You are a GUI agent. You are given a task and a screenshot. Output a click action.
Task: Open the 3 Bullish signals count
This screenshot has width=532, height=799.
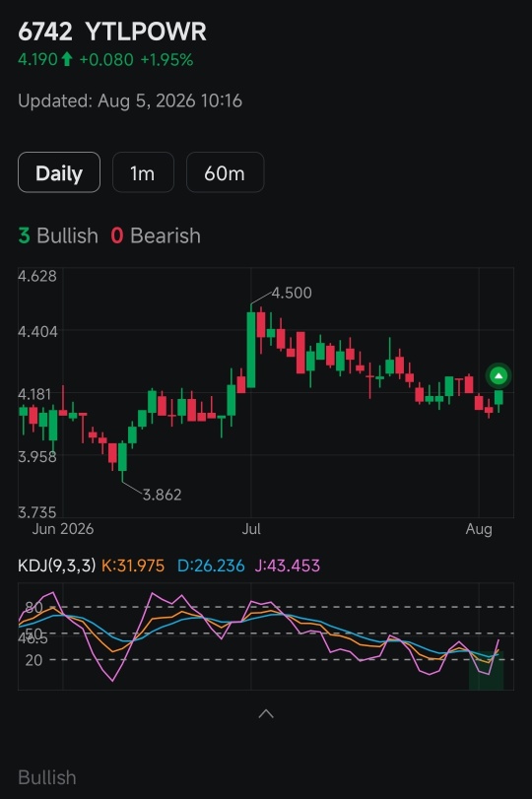pos(58,235)
